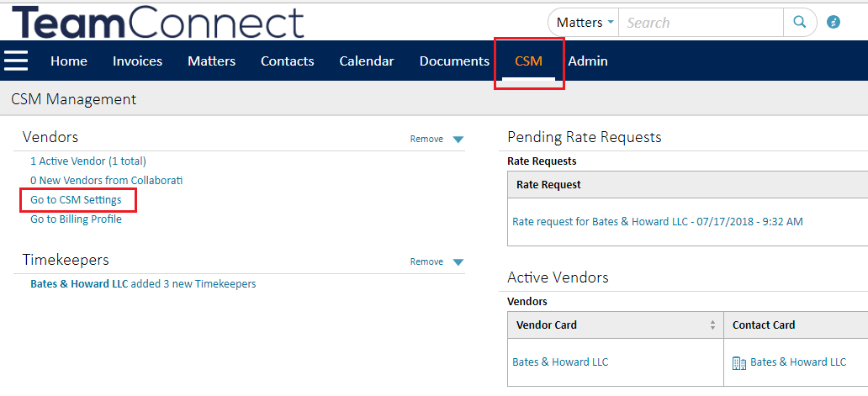868x396 pixels.
Task: Remove the Vendors panel
Action: (x=426, y=139)
